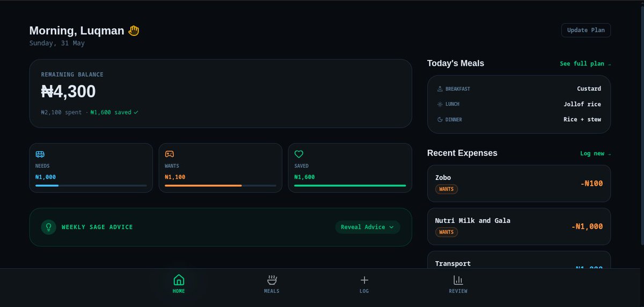Click the Review bar chart icon
This screenshot has height=307, width=644.
tap(458, 280)
